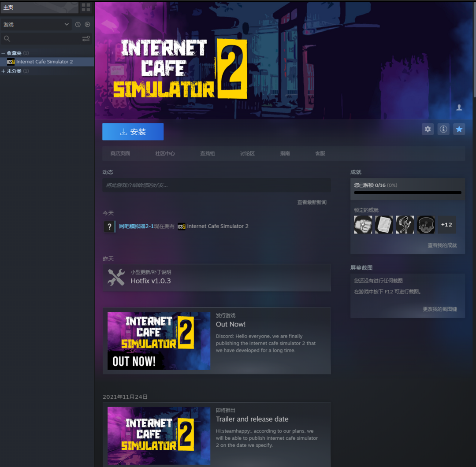Open the 指南 tab
Screen dimensions: 476x467
click(285, 154)
